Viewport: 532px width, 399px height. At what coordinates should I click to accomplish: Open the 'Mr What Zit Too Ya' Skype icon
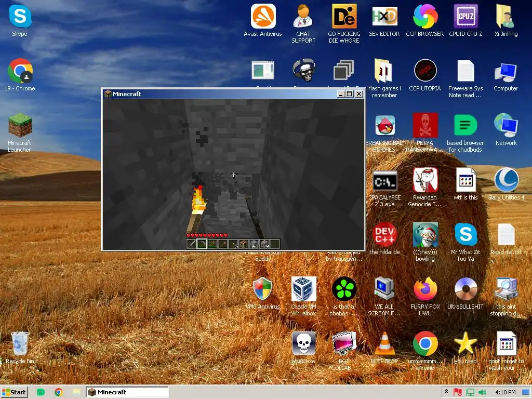pos(465,242)
